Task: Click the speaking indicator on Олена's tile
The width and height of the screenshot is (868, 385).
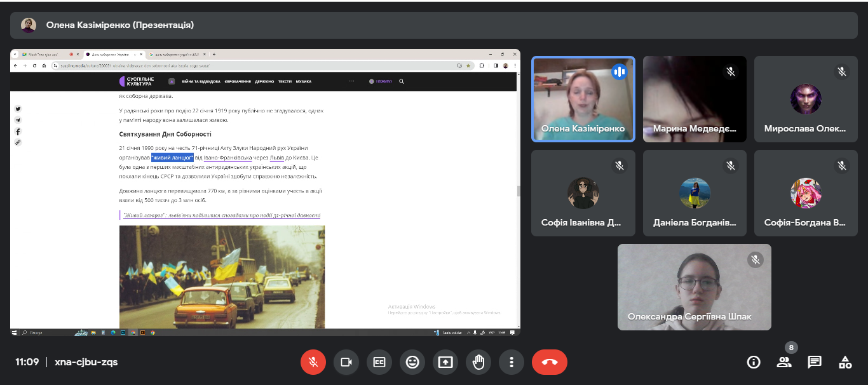Action: pos(619,72)
